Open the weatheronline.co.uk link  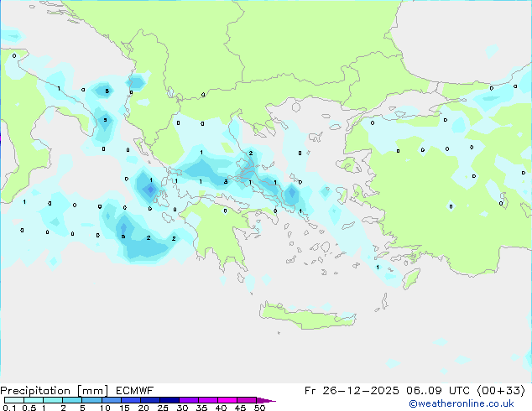[x=462, y=403]
